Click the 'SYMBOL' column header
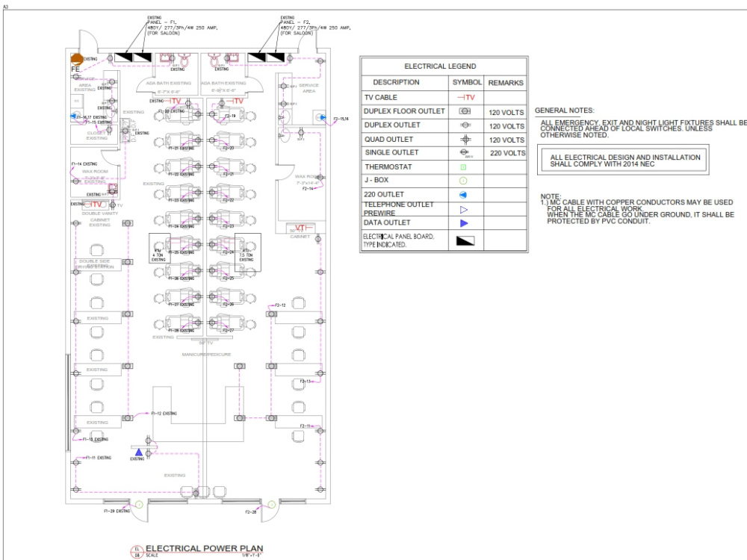Screen dimensions: 747x560 point(467,82)
